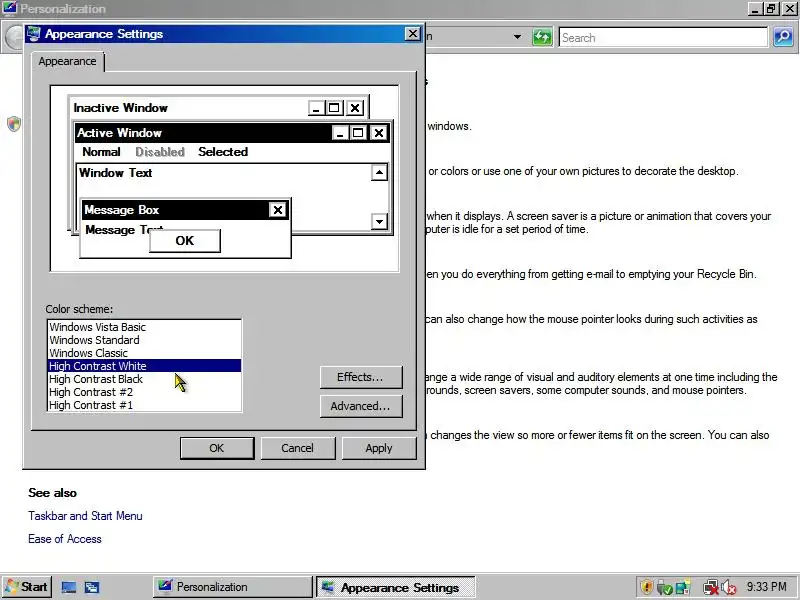Click the shield icon in Personalization sidebar
Viewport: 800px width, 600px height.
click(14, 123)
